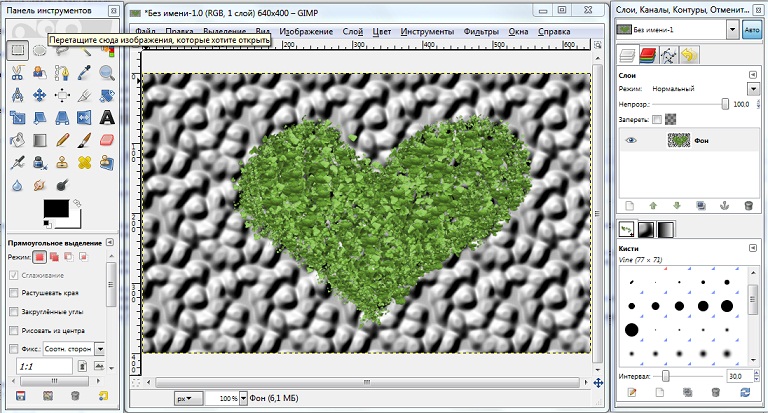768x413 pixels.
Task: Open the Фильтры menu
Action: tap(481, 31)
